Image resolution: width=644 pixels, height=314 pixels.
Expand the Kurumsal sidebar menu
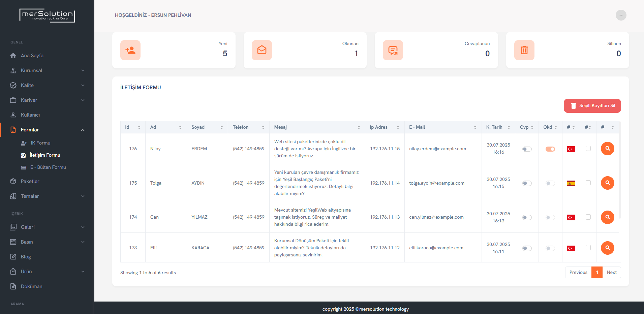point(47,70)
